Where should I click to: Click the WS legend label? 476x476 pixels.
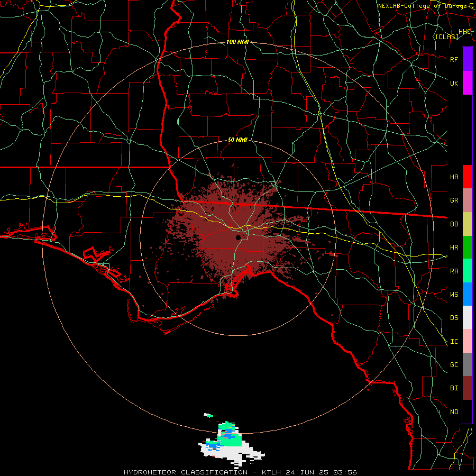(x=454, y=294)
